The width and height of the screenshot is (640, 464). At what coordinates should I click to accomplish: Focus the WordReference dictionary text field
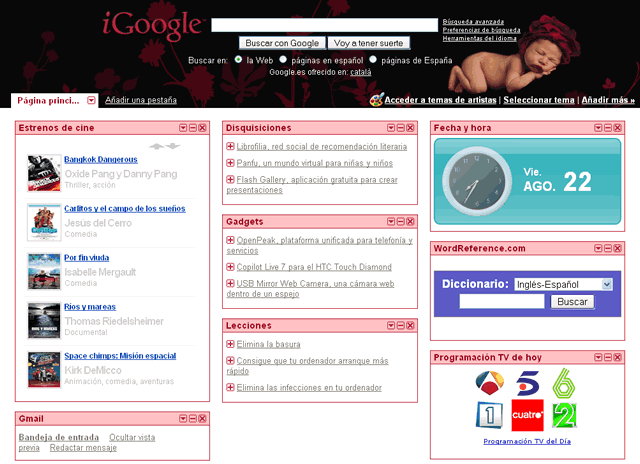[502, 302]
